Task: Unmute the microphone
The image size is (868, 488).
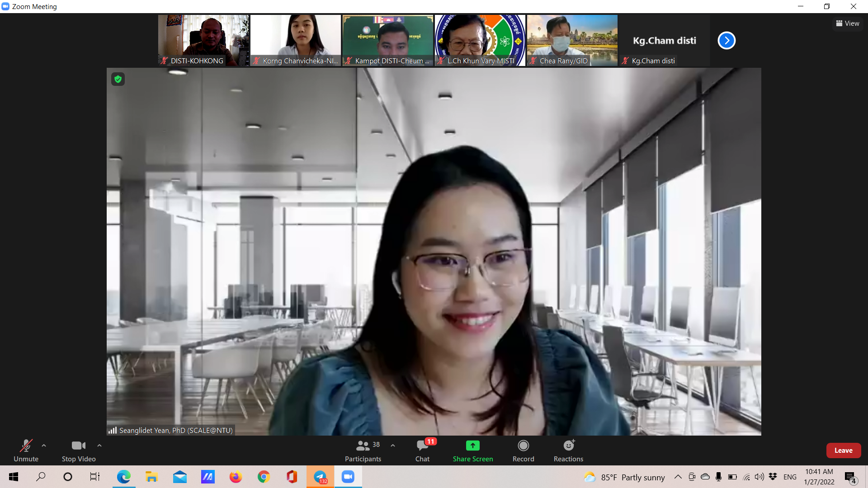Action: coord(26,450)
